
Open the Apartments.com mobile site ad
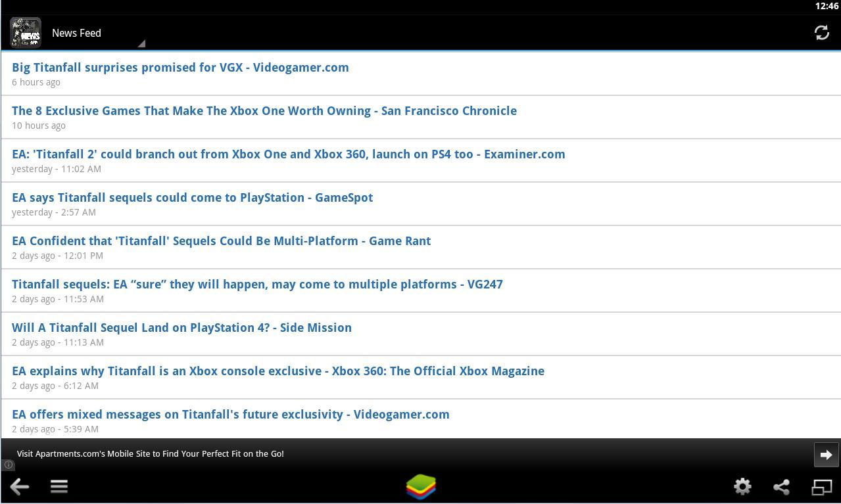150,453
